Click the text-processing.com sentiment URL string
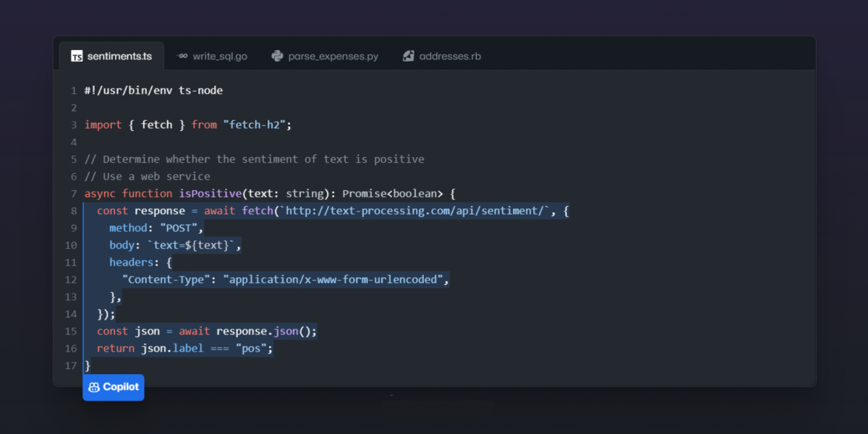 click(415, 210)
